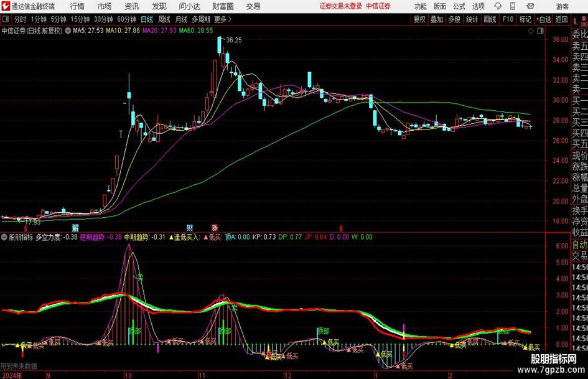Image resolution: width=588 pixels, height=379 pixels.
Task: Click the red TDX app logo
Action: pos(6,6)
